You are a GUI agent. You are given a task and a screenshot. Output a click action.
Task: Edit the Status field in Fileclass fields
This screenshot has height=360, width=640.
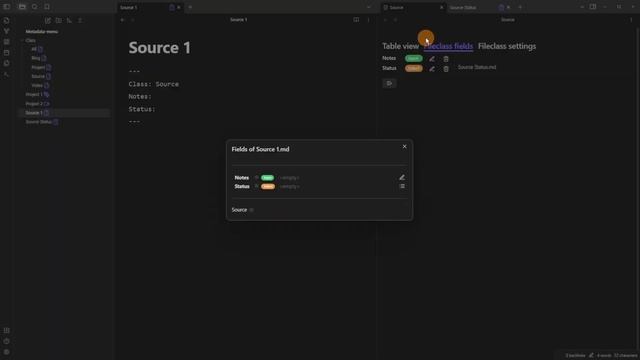click(432, 69)
